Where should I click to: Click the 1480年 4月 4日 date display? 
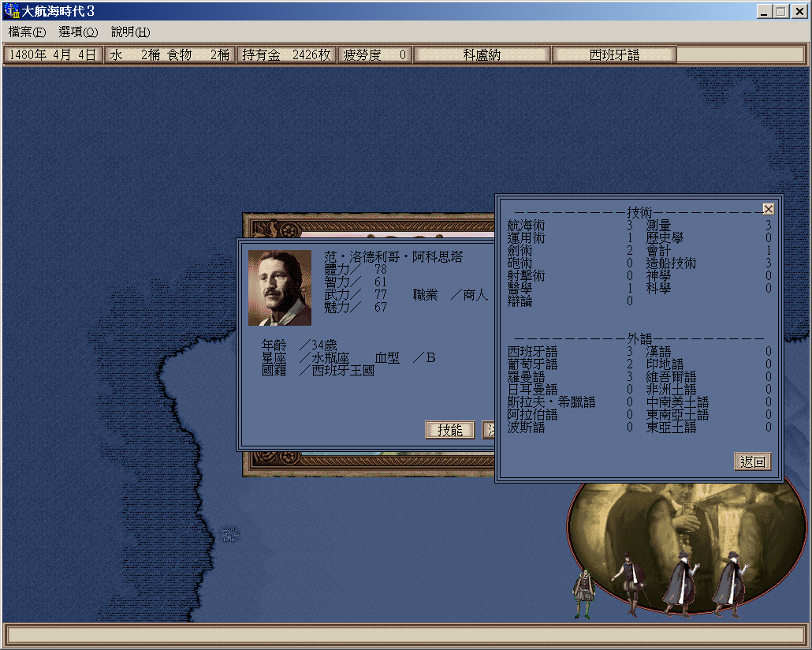(x=54, y=55)
